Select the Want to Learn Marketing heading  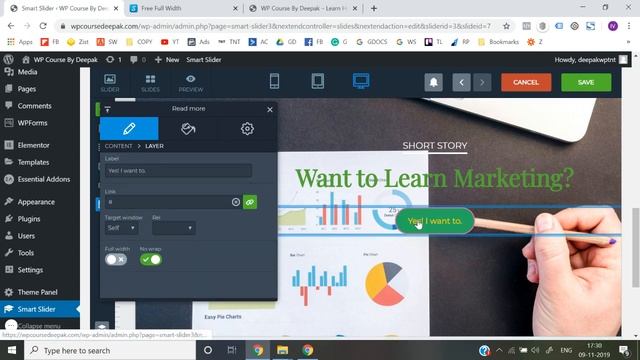click(x=434, y=178)
